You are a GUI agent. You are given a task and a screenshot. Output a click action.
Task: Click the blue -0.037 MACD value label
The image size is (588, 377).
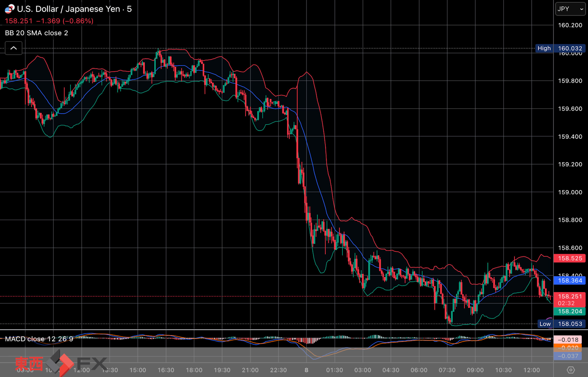tap(568, 356)
